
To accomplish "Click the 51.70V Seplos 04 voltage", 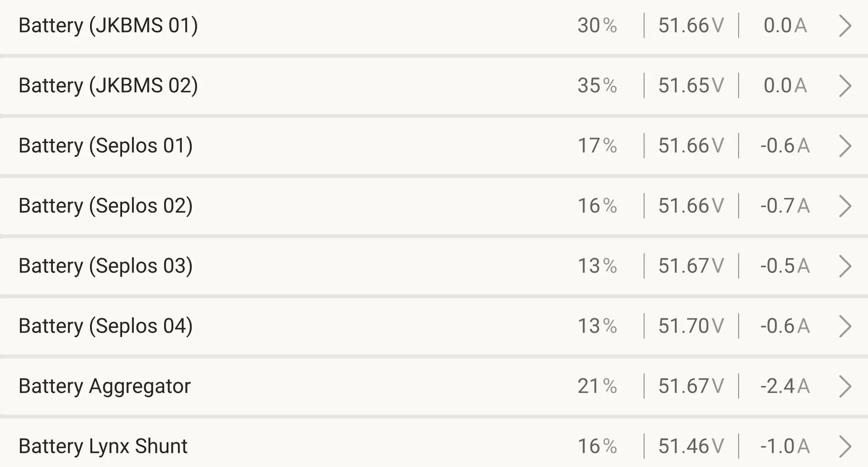I will pos(691,326).
